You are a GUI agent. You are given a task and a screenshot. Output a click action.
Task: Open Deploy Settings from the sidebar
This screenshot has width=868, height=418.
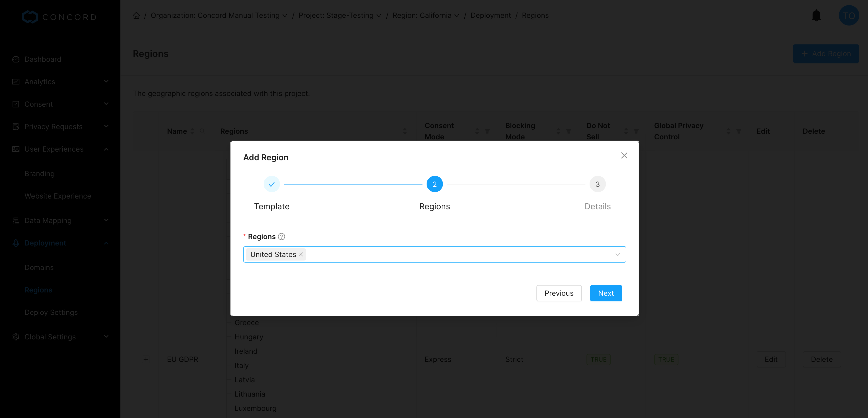pos(51,312)
